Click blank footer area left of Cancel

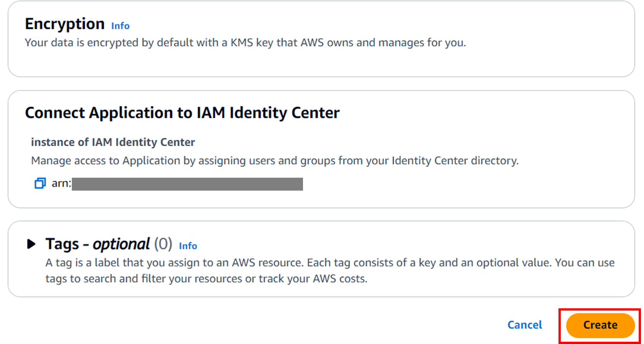266,325
